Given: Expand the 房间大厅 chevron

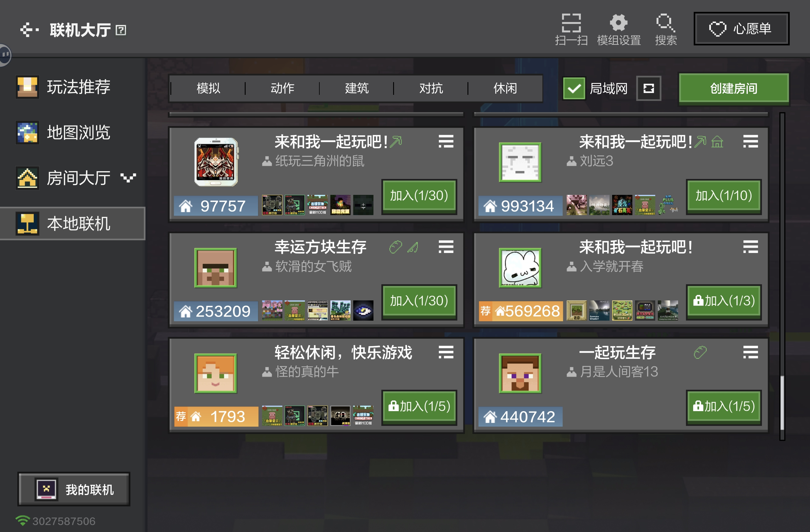Looking at the screenshot, I should [128, 178].
